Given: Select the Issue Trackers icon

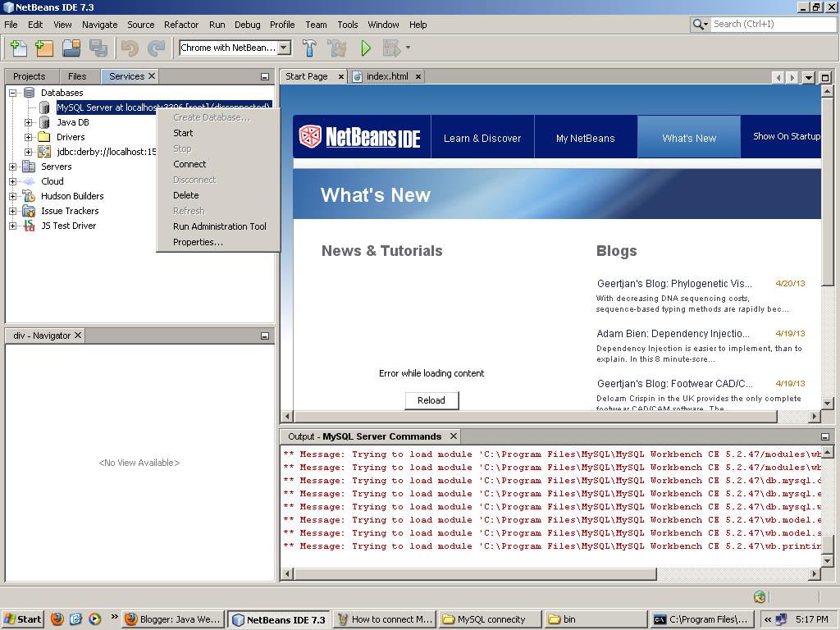Looking at the screenshot, I should click(x=29, y=211).
